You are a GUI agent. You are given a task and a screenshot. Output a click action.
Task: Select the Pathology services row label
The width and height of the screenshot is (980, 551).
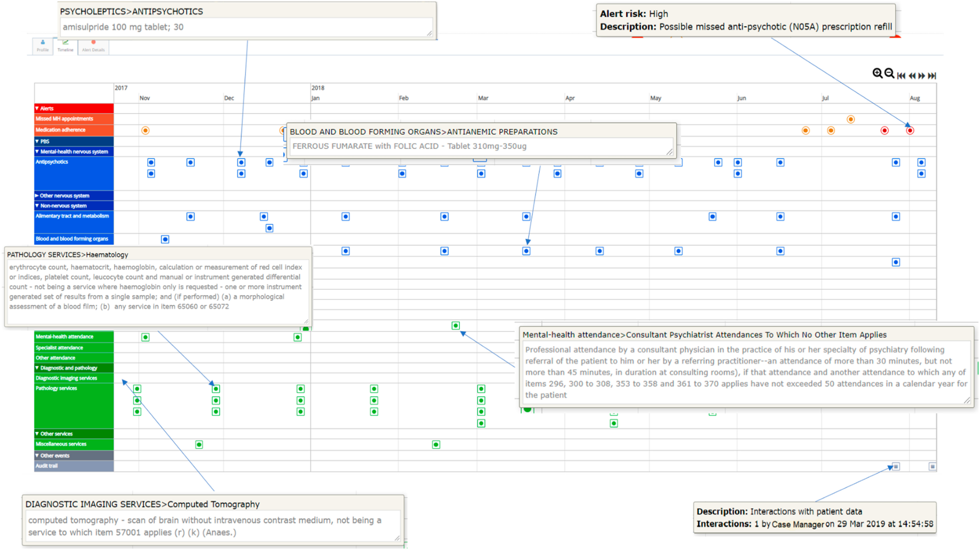pos(73,406)
